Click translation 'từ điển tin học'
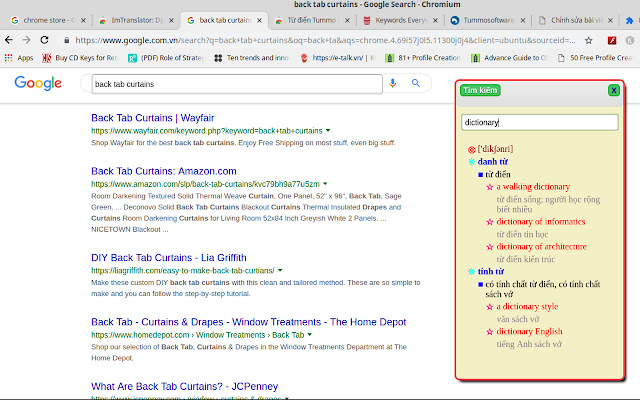Image resolution: width=640 pixels, height=400 pixels. click(522, 234)
